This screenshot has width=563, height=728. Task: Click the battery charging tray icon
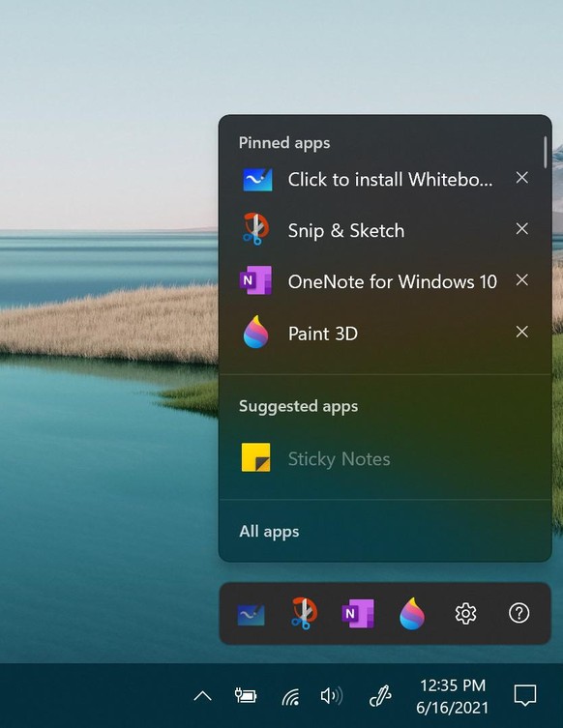coord(246,695)
